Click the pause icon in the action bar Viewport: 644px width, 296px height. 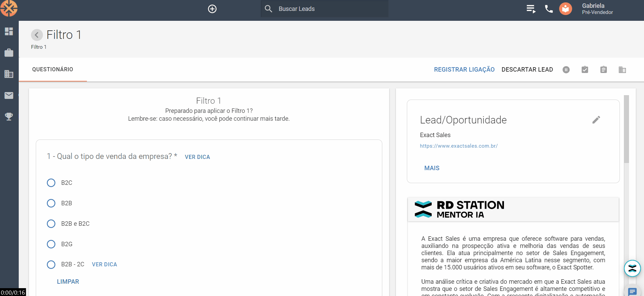tap(566, 70)
